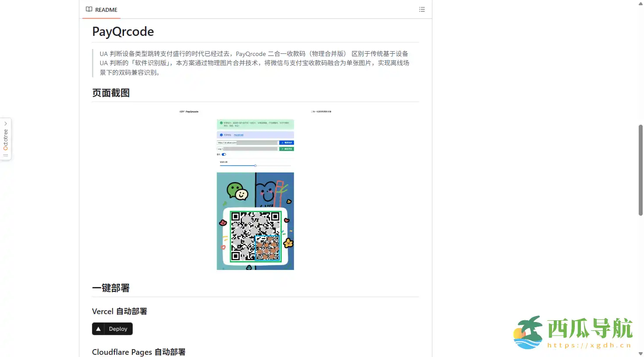
Task: Click the slider handle in the screenshot
Action: pos(255,166)
